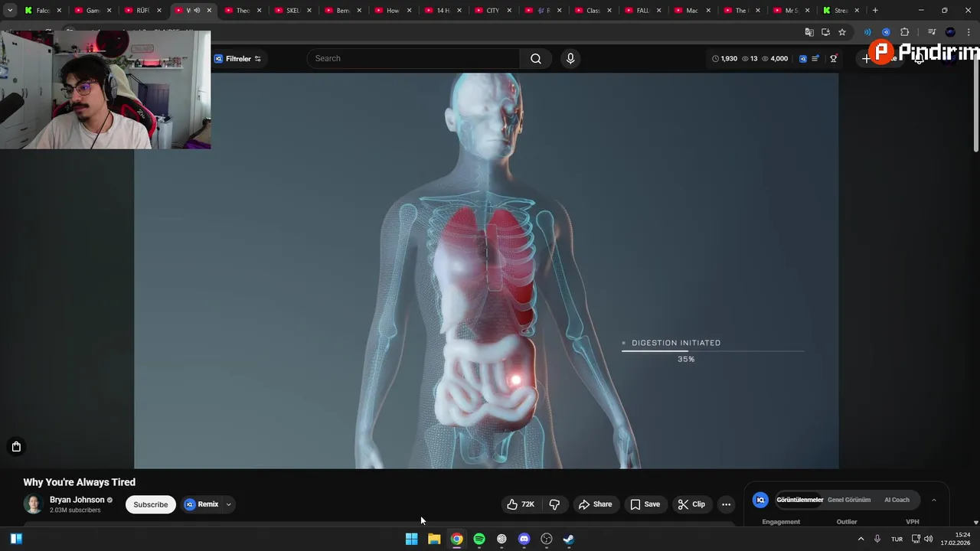The image size is (980, 551).
Task: Open the Chrome tab search dropdown arrow
Action: [9, 11]
